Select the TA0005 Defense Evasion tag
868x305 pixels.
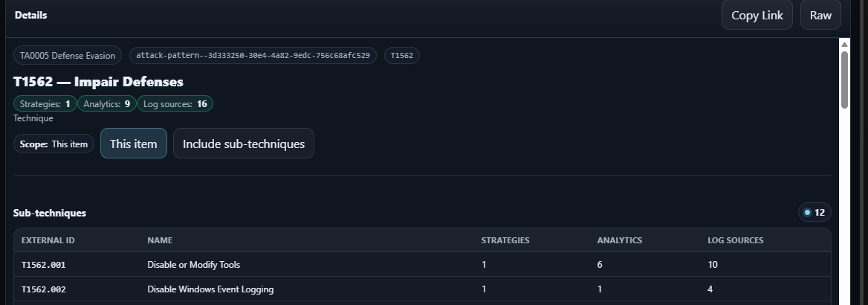[x=68, y=56]
